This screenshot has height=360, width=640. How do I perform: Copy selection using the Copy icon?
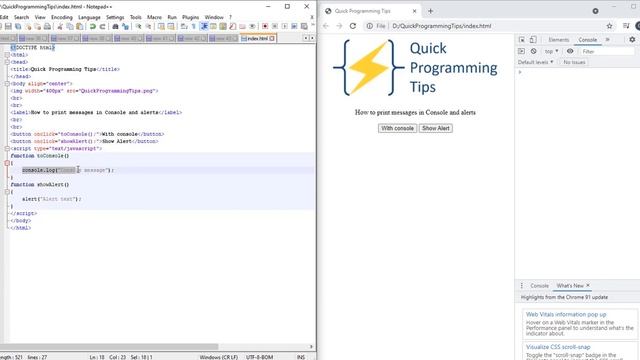click(70, 26)
